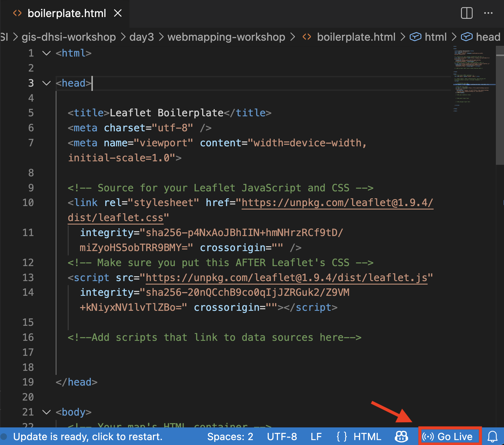Click 'Update is ready, click to restart'
Viewport: 504px width, 445px height.
pos(88,437)
